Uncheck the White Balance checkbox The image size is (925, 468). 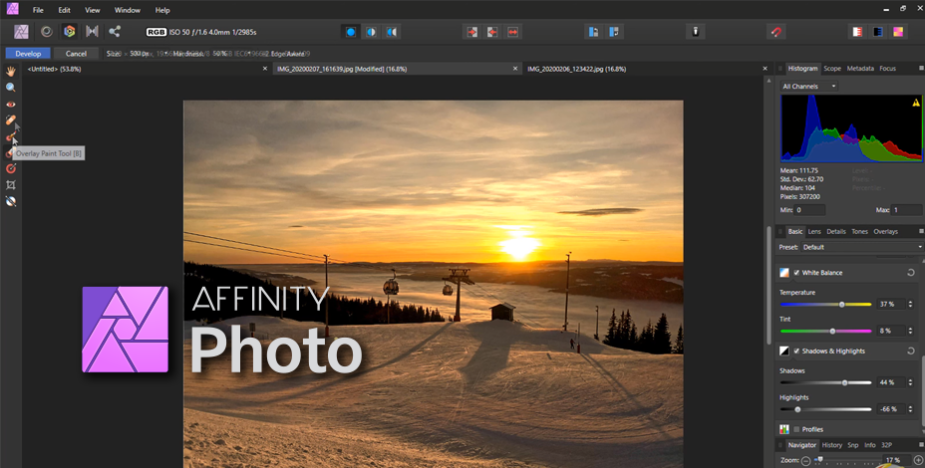point(796,273)
